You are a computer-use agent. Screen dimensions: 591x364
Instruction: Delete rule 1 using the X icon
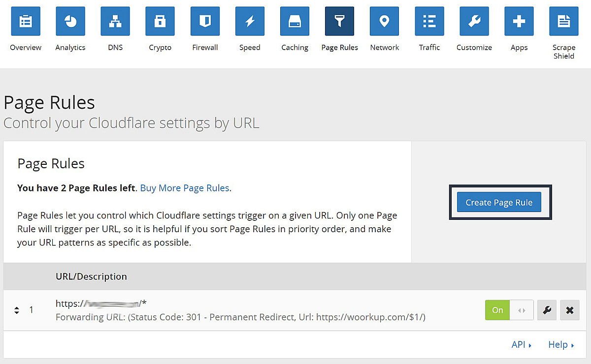coord(570,310)
